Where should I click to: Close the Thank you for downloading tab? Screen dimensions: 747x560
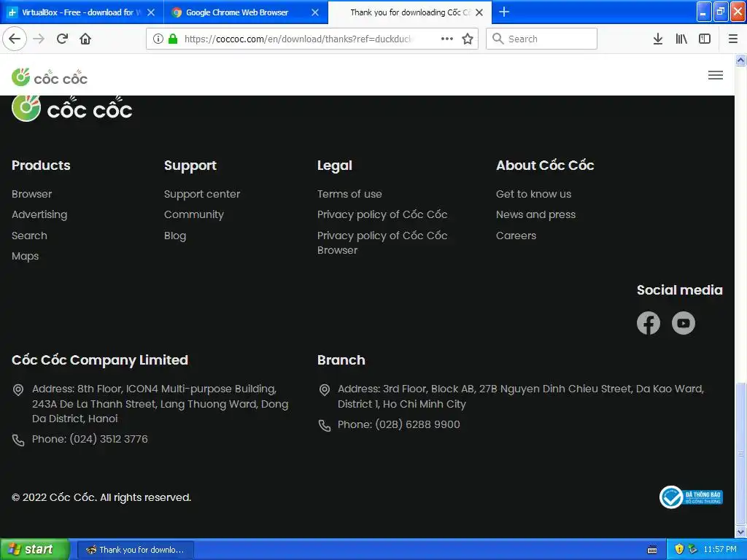479,12
